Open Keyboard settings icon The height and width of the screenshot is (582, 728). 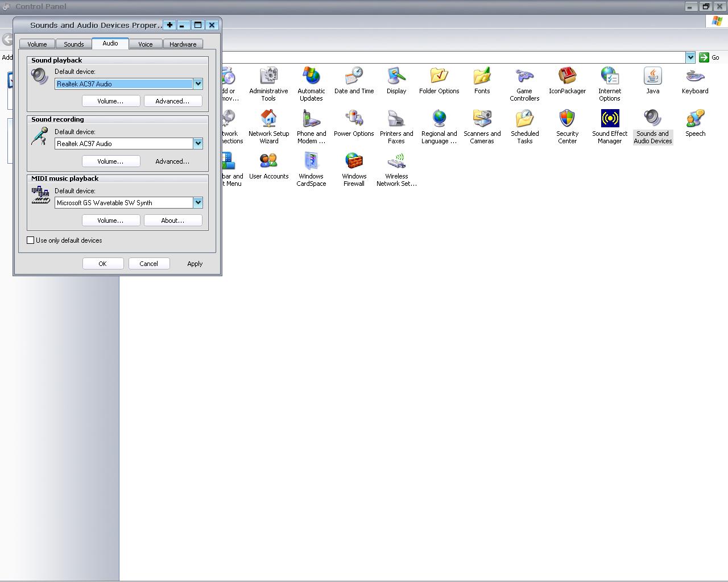[695, 80]
